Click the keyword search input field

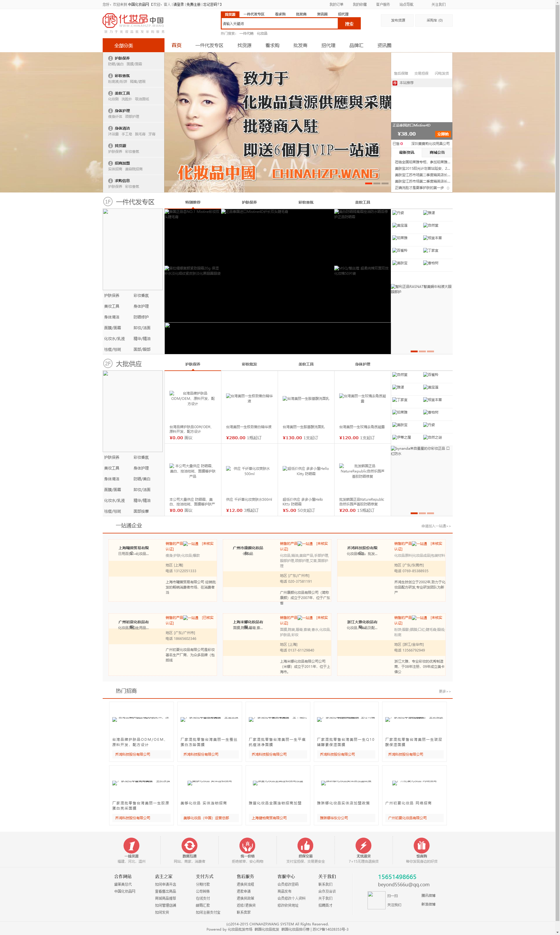coord(279,24)
